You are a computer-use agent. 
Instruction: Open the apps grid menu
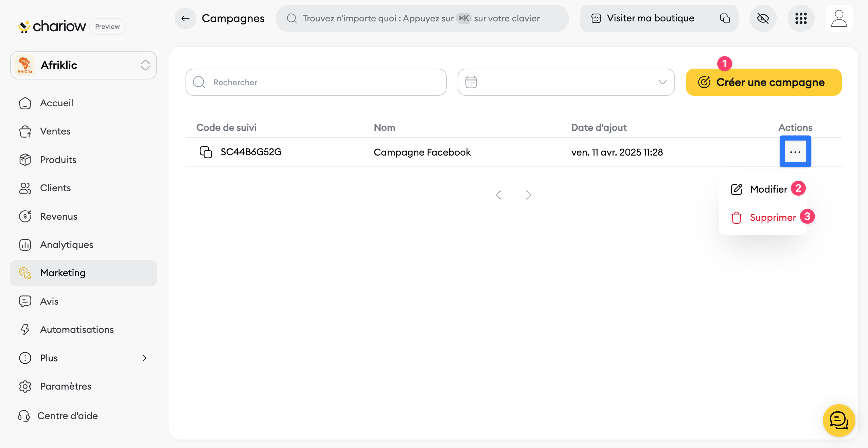(x=801, y=18)
